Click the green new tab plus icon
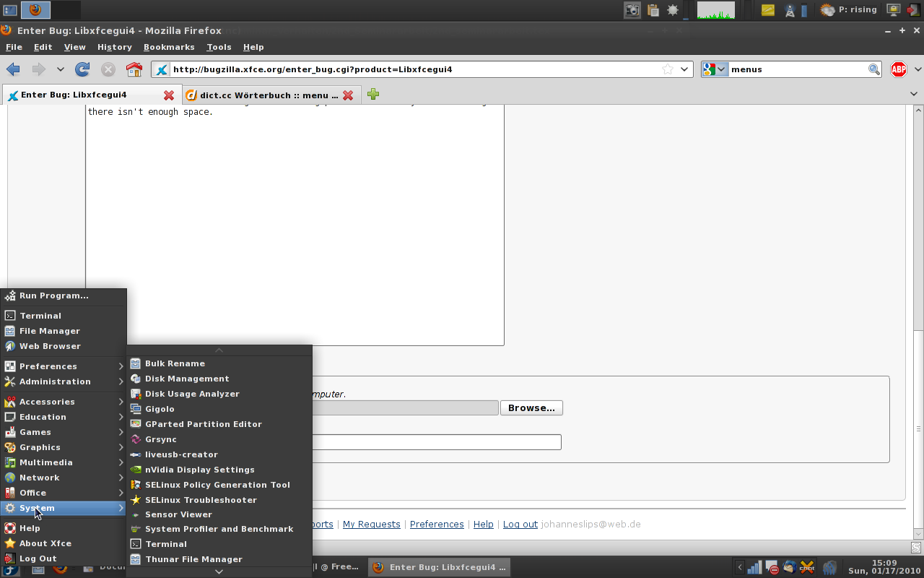The height and width of the screenshot is (578, 924). pyautogui.click(x=373, y=95)
